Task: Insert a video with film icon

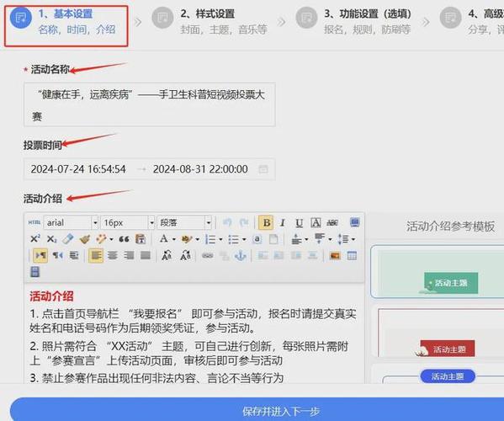Action: click(34, 272)
